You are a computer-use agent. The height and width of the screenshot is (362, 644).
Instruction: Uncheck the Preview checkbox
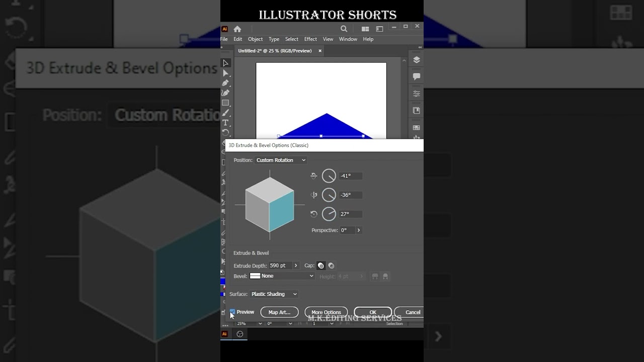(232, 312)
